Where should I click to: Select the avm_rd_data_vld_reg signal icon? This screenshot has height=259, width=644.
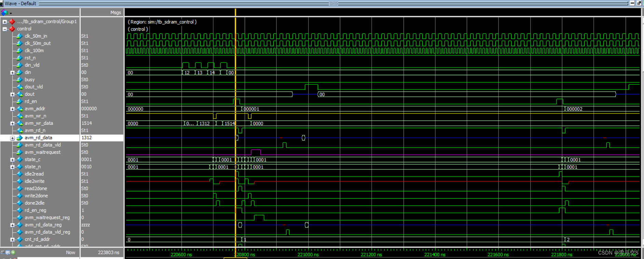point(19,232)
